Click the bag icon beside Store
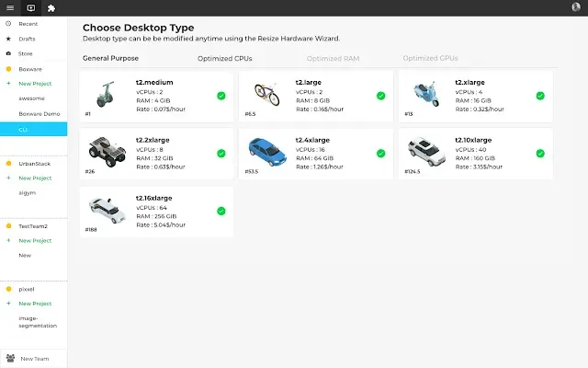Image resolution: width=588 pixels, height=368 pixels. [x=8, y=53]
